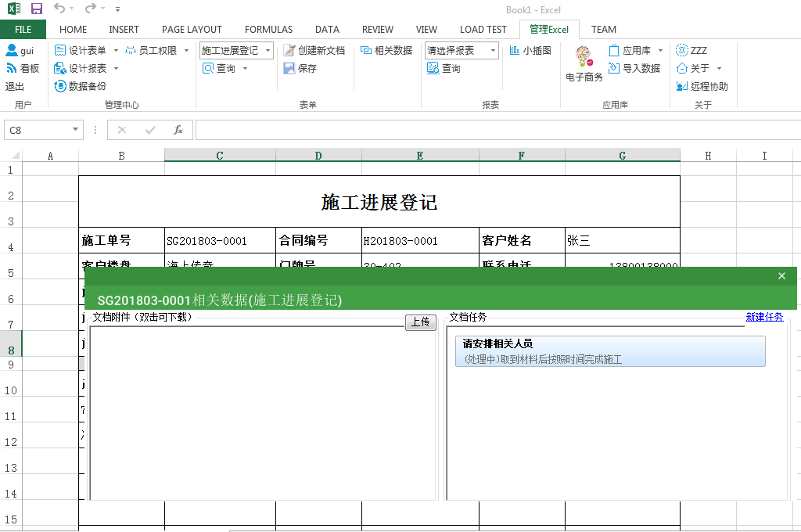Switch to the TEAM tab
This screenshot has width=801, height=532.
point(603,30)
